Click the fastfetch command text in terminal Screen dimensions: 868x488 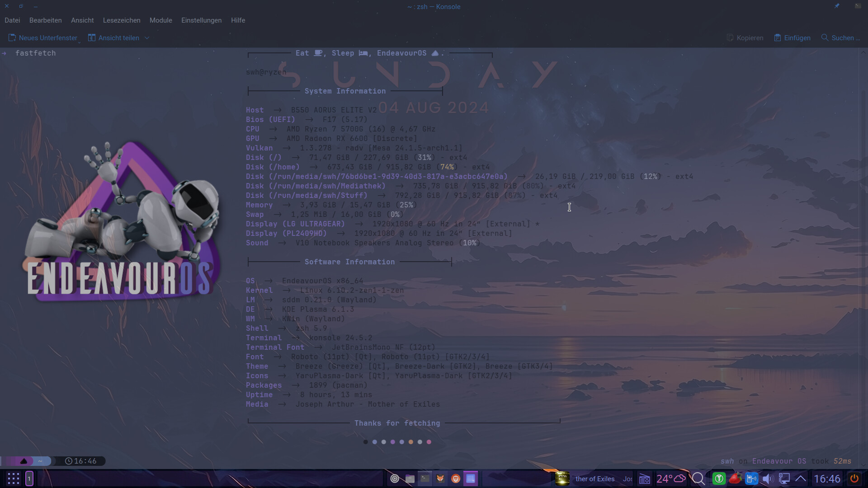(x=35, y=53)
